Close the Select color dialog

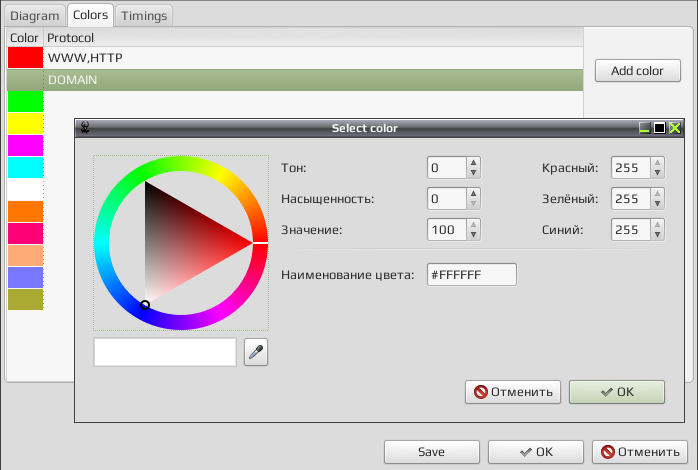(x=675, y=128)
